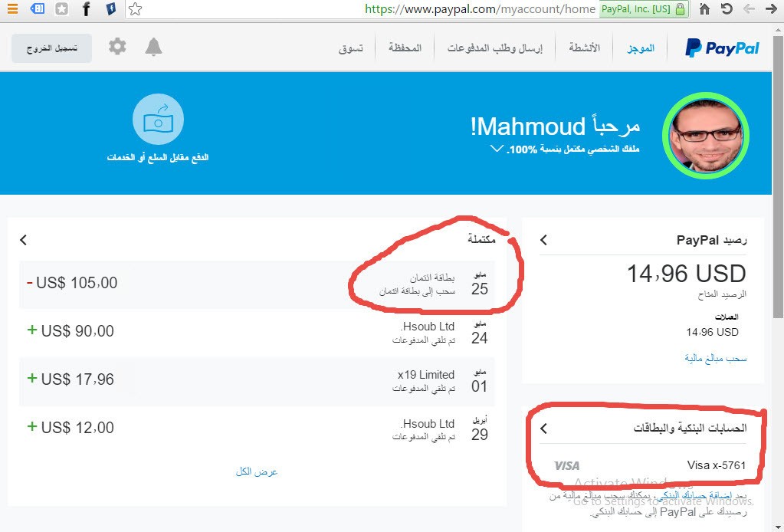Image resolution: width=784 pixels, height=532 pixels.
Task: Click the pay for goods or services circle icon
Action: [158, 120]
